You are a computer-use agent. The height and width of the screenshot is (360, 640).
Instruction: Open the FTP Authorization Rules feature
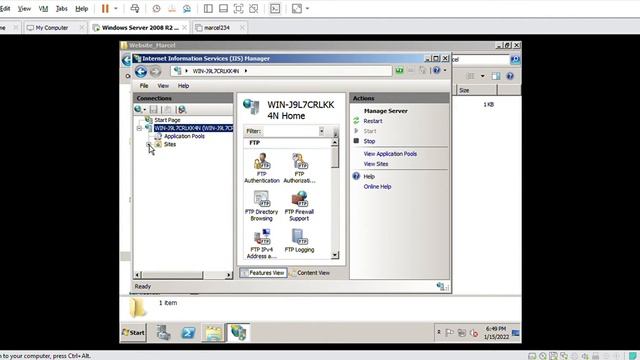coord(299,168)
